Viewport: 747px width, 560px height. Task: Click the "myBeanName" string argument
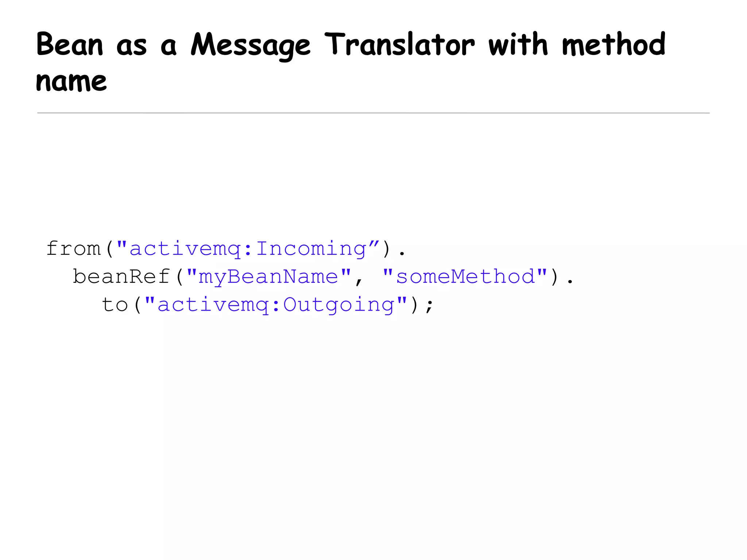click(x=268, y=277)
